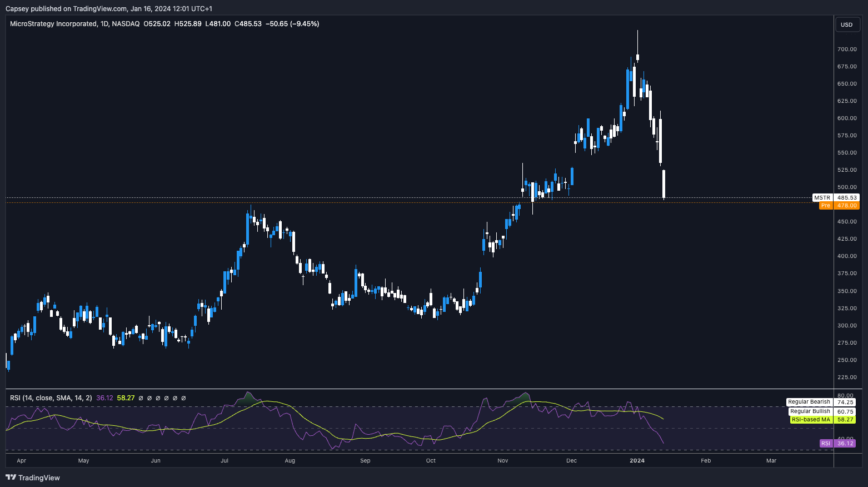Viewport: 868px width, 487px height.
Task: Click the Apr label on time axis
Action: tap(22, 460)
